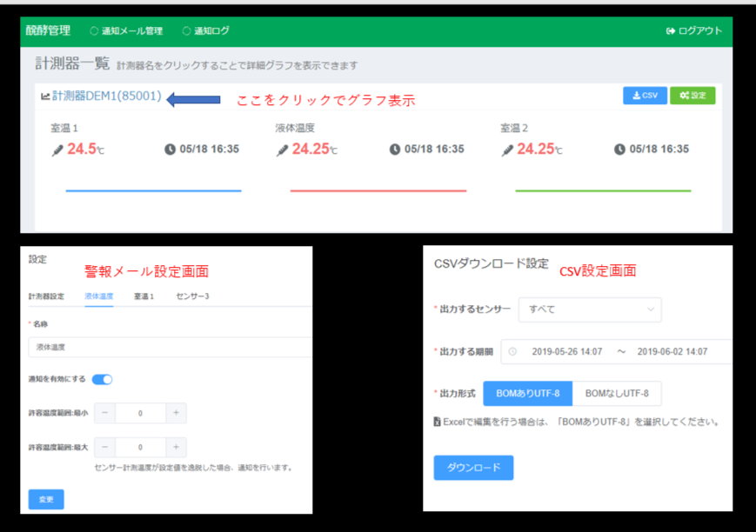Select BOMありUTF-8 output format

[527, 394]
